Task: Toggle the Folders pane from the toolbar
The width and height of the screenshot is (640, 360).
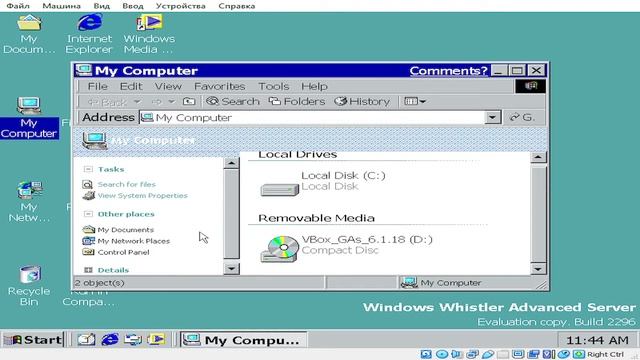Action: click(x=297, y=101)
